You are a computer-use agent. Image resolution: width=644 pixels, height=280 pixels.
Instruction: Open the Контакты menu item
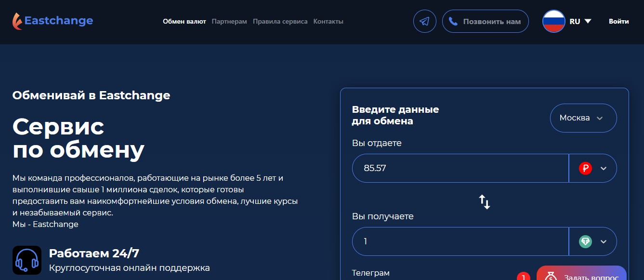329,22
